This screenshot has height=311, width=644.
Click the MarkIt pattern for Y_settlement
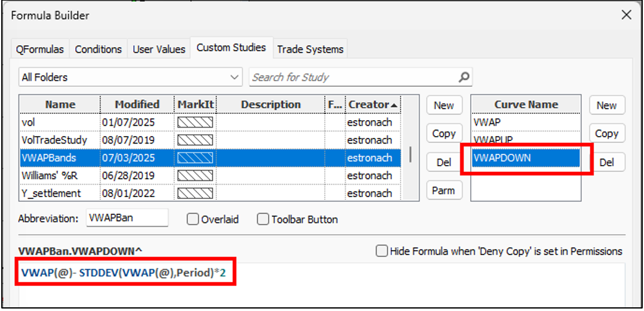[195, 193]
